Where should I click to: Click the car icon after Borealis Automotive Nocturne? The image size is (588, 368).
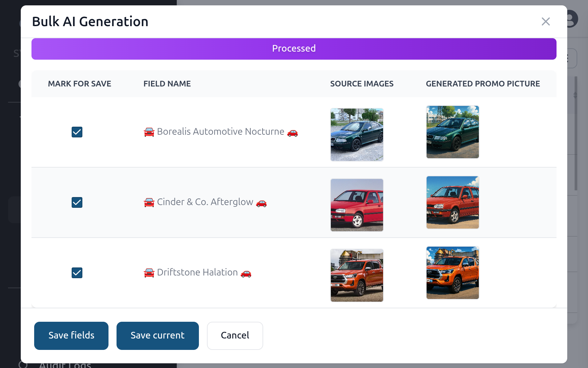(x=292, y=133)
